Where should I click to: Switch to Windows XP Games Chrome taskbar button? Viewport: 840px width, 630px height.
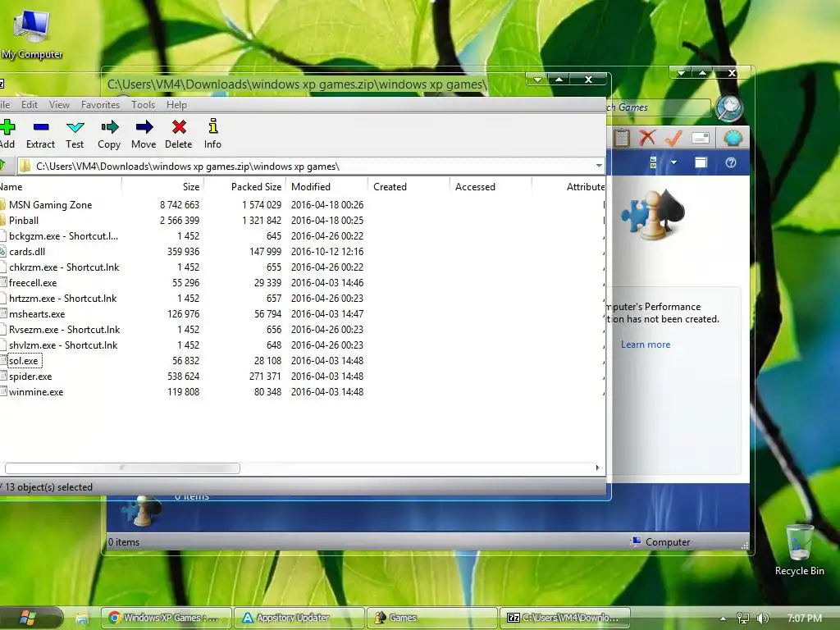pyautogui.click(x=166, y=618)
